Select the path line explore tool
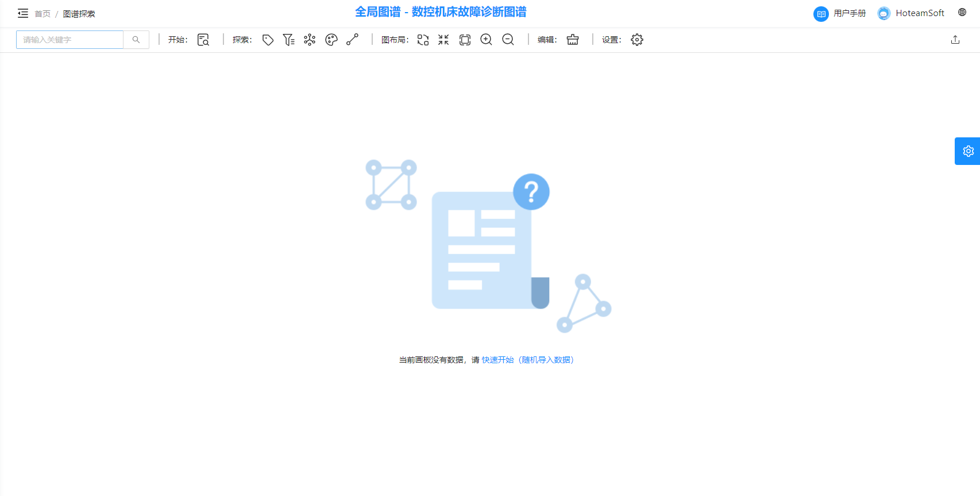Screen dimensions: 980x496 coord(353,40)
